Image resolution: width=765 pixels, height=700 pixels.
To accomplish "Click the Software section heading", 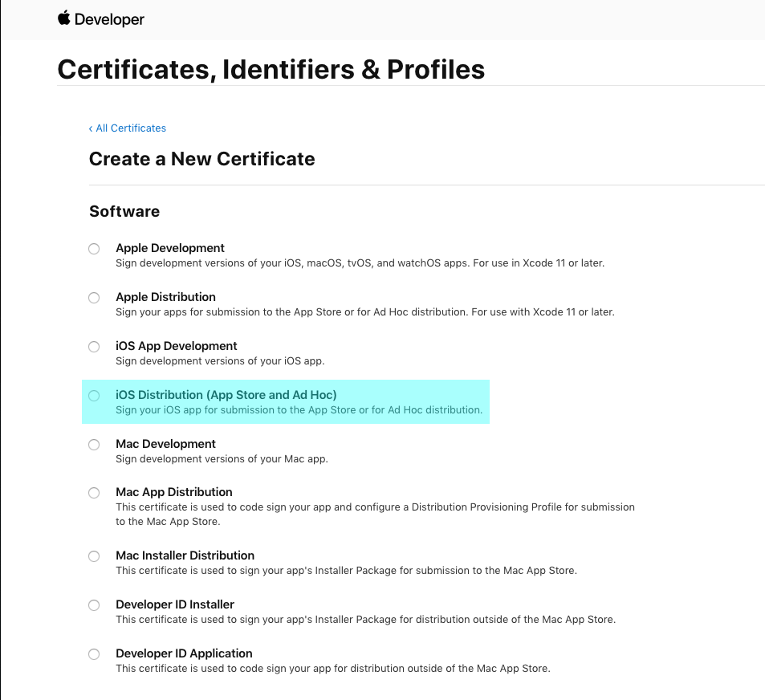I will click(124, 211).
